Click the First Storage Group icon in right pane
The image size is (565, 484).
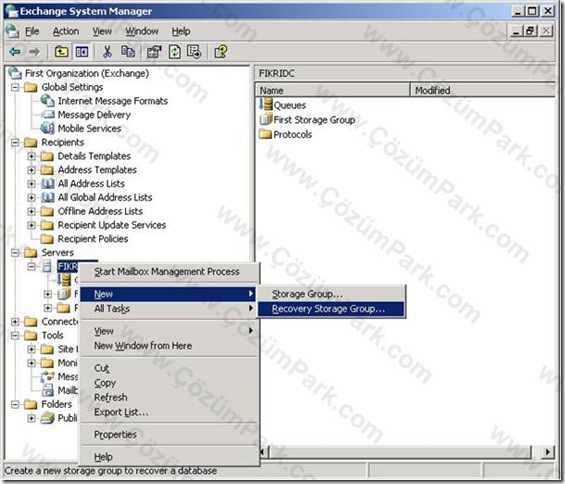tap(266, 119)
